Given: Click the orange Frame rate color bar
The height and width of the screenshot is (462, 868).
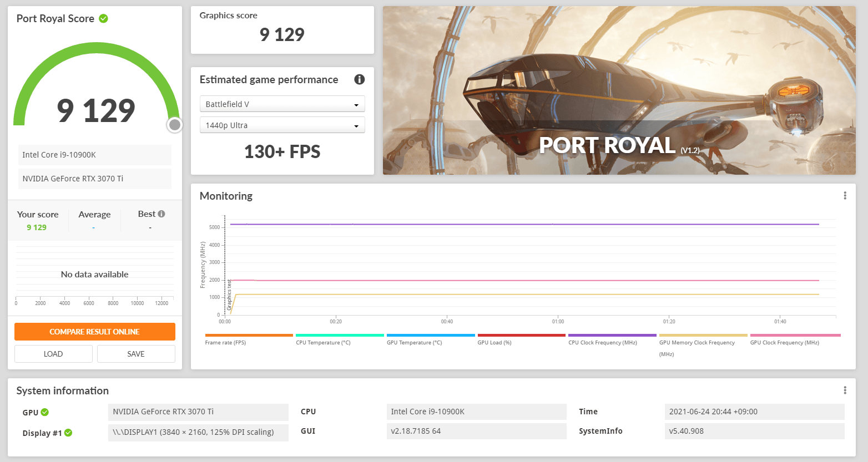Looking at the screenshot, I should pyautogui.click(x=249, y=335).
